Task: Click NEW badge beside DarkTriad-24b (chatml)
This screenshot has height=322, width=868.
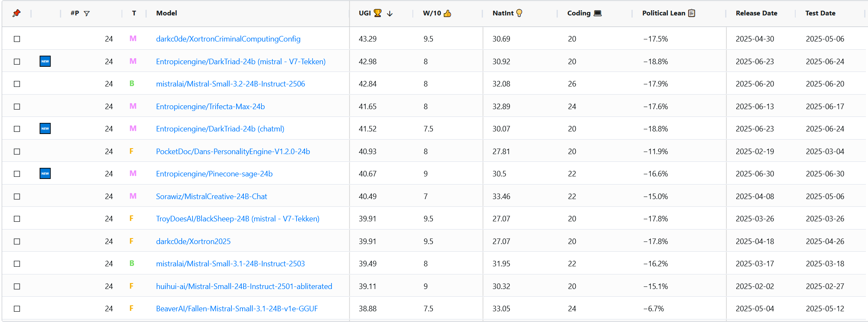Action: [x=45, y=128]
